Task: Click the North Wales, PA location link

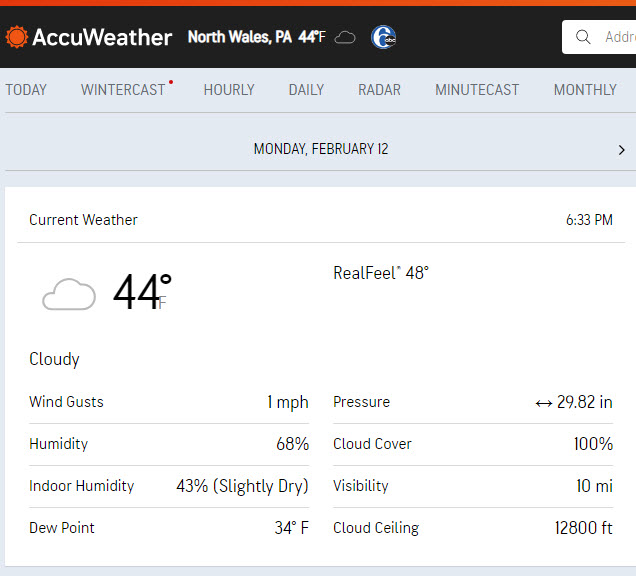Action: [240, 37]
